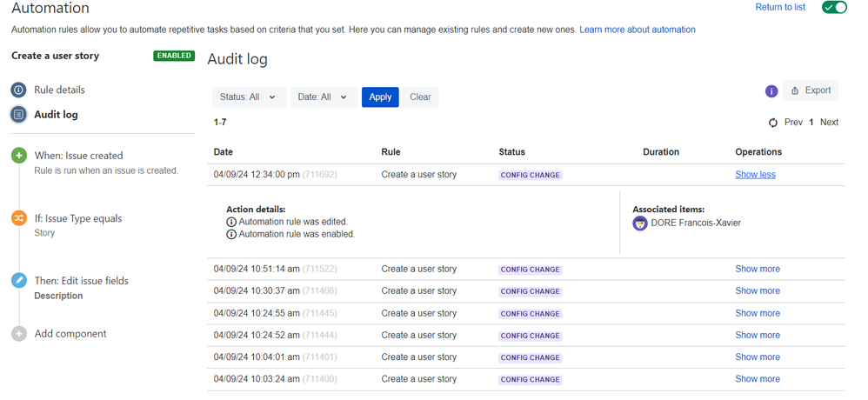
Task: Click the Create a user story rule title
Action: [x=56, y=56]
